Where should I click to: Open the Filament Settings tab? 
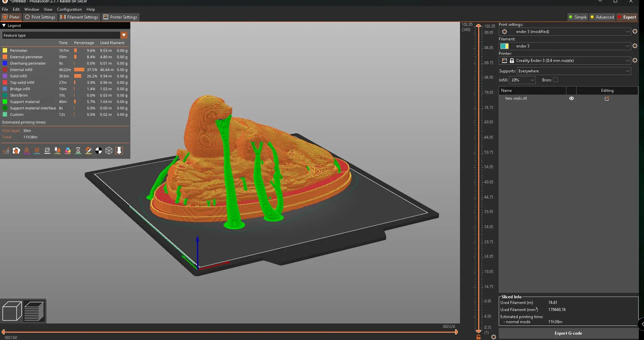pyautogui.click(x=79, y=17)
